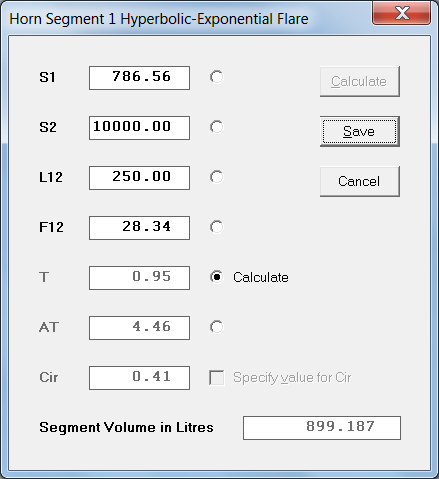Click the S2 field showing 10000.00
439x479 pixels.
pos(139,128)
